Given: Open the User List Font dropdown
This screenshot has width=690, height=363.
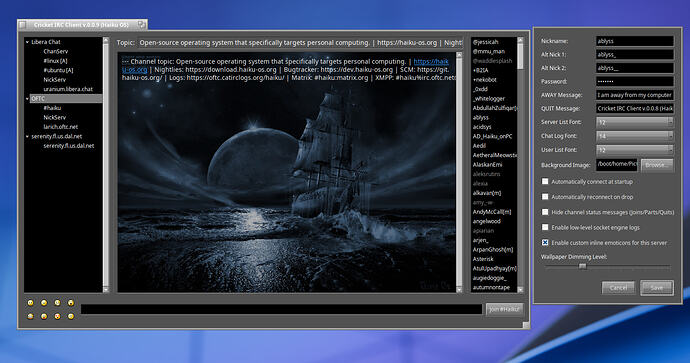Looking at the screenshot, I should [x=635, y=150].
